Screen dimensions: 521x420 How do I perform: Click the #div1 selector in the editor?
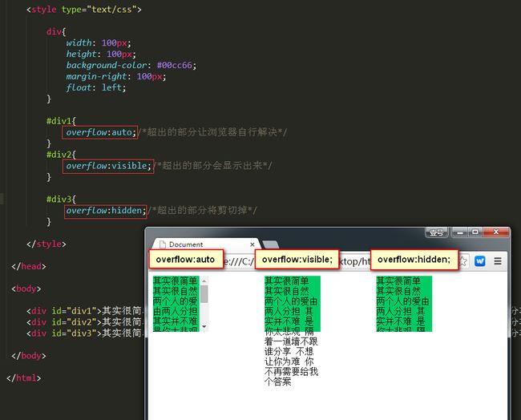point(59,121)
